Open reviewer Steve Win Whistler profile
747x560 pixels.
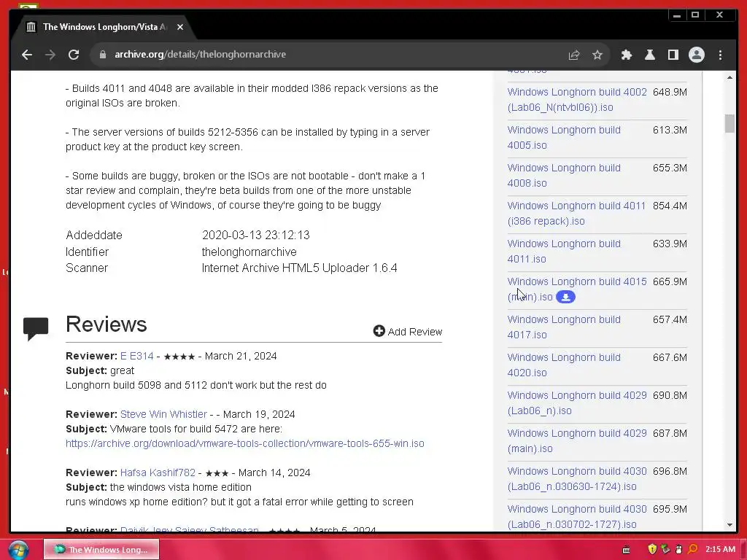coord(163,414)
